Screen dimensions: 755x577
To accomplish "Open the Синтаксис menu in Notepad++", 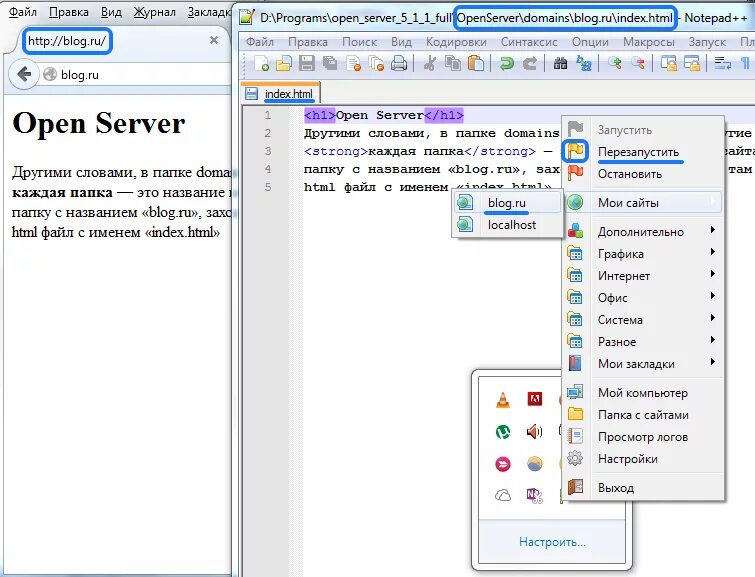I will (x=529, y=42).
